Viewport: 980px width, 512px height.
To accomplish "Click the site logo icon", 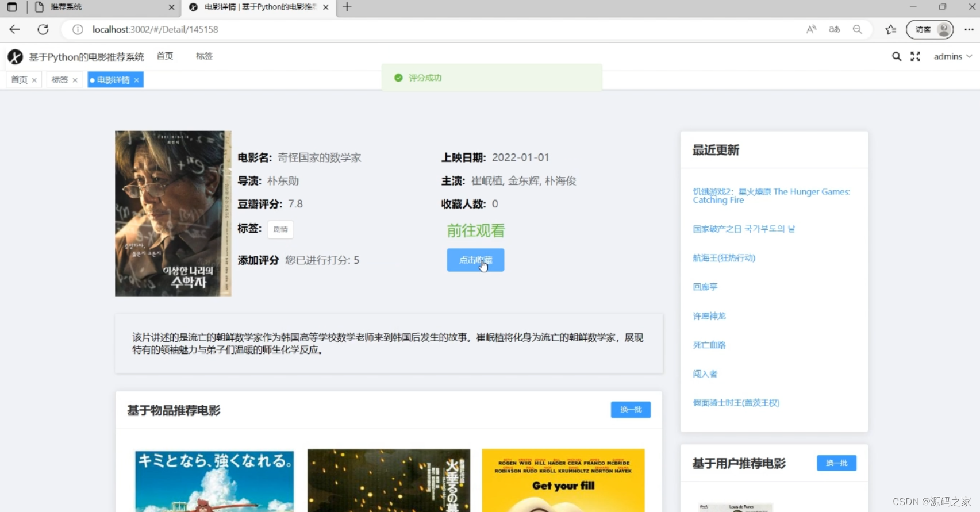I will 15,56.
